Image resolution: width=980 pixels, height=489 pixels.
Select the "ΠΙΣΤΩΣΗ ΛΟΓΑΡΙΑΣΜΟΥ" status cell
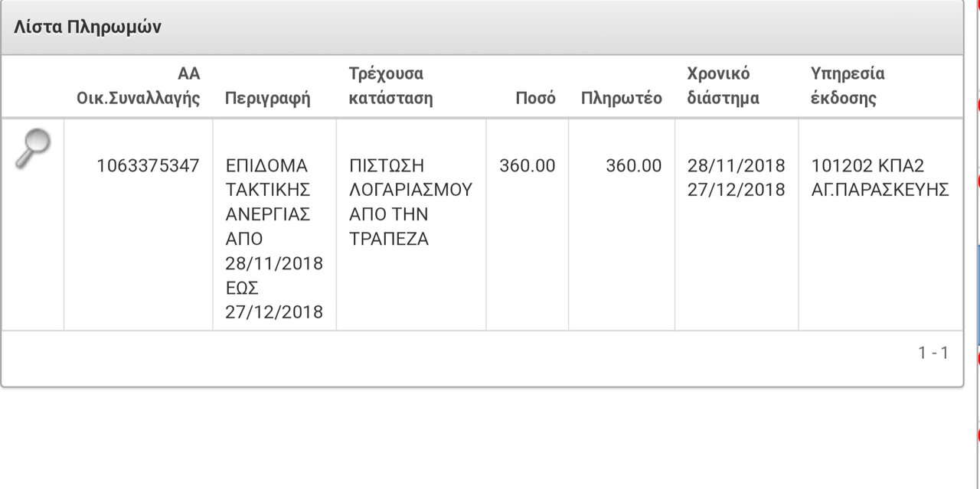point(410,202)
